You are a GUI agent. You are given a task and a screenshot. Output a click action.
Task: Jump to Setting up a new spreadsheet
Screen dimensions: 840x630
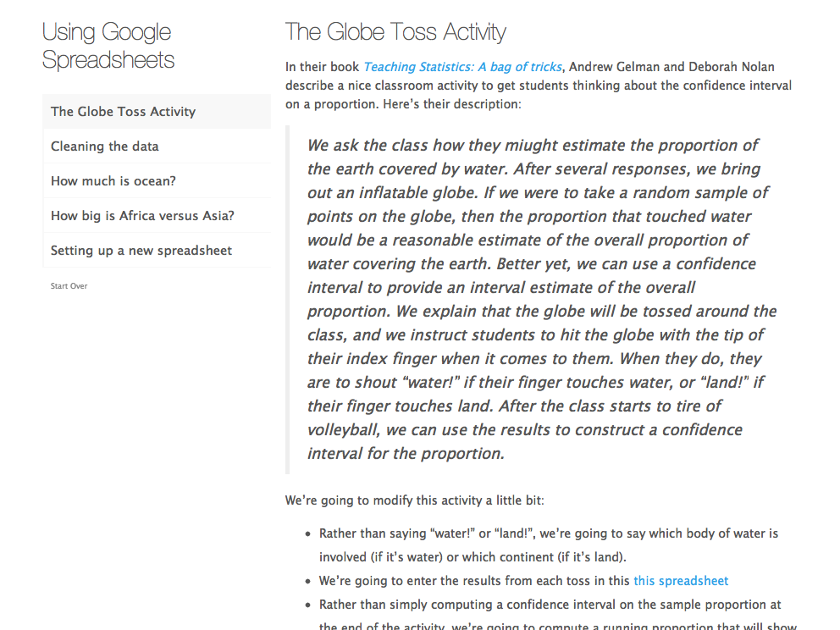(141, 251)
